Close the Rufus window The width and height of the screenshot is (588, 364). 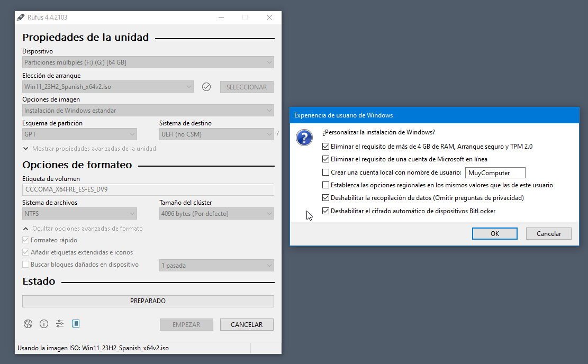point(269,17)
